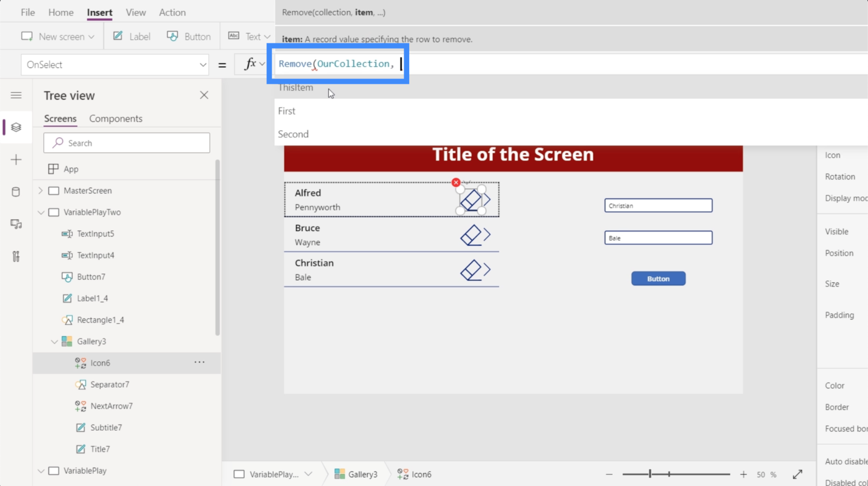Screen dimensions: 868x486
Task: Select Title7 in the tree
Action: click(x=100, y=449)
